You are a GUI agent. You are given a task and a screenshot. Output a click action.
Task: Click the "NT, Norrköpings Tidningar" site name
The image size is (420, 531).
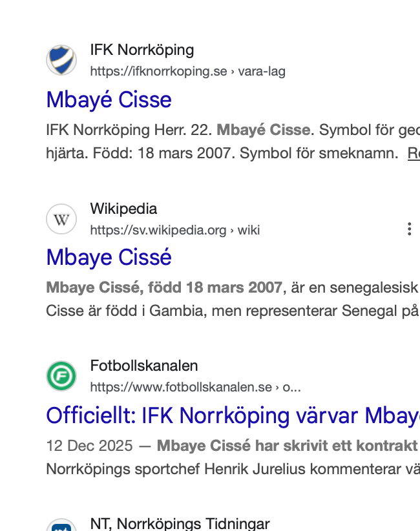(x=180, y=524)
